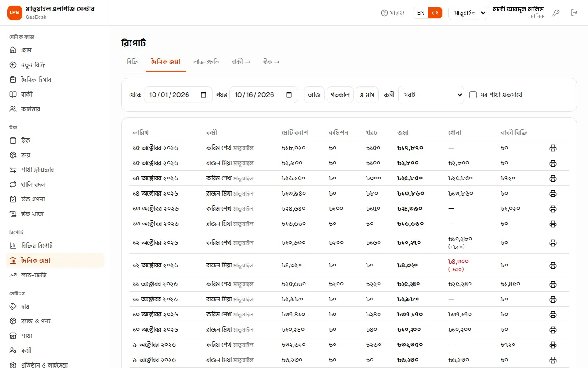Click the key icon beside owner name

click(556, 13)
